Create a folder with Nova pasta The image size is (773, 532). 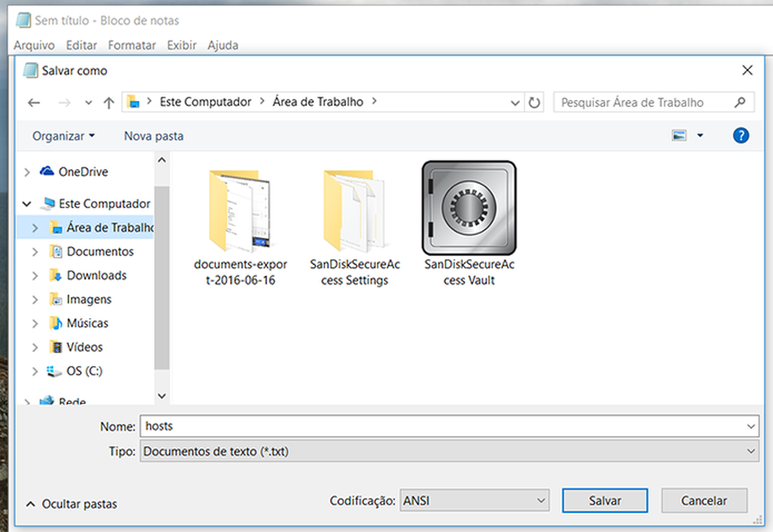click(153, 136)
